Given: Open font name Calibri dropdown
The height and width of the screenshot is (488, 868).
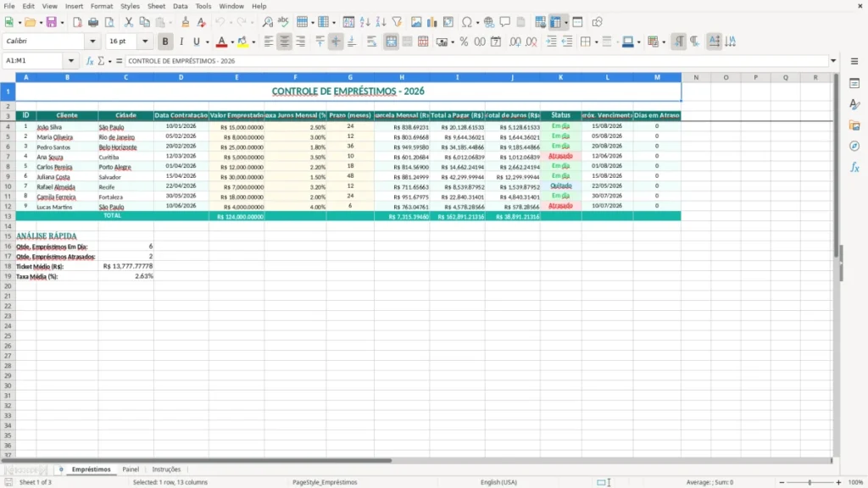Looking at the screenshot, I should click(92, 41).
